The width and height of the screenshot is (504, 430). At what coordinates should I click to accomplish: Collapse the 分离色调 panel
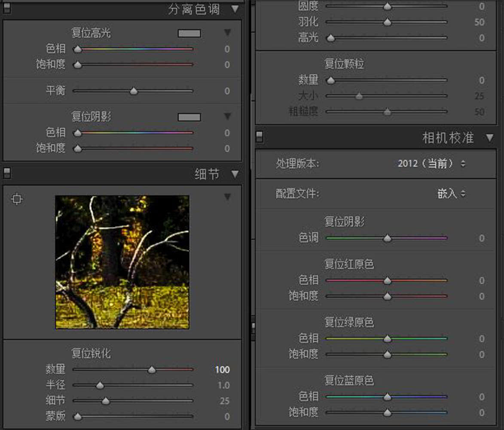coord(235,9)
